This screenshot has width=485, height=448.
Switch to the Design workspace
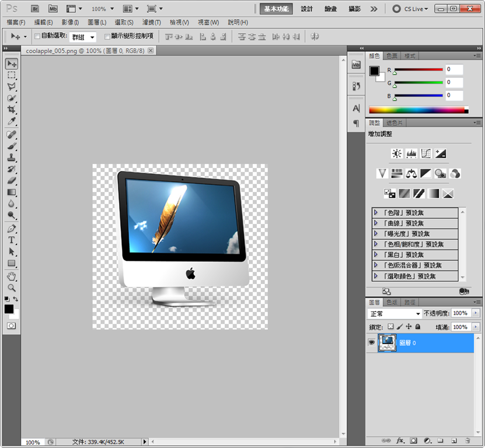(x=306, y=9)
